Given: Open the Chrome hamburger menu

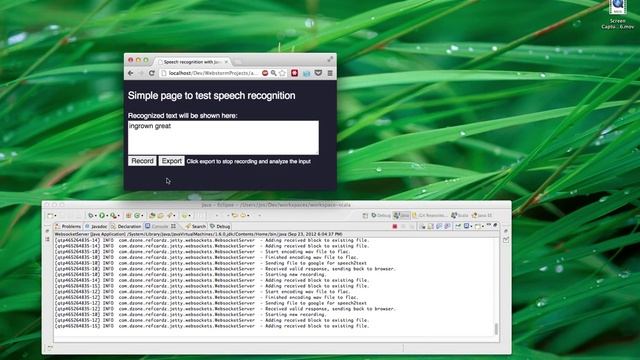Looking at the screenshot, I should [330, 73].
